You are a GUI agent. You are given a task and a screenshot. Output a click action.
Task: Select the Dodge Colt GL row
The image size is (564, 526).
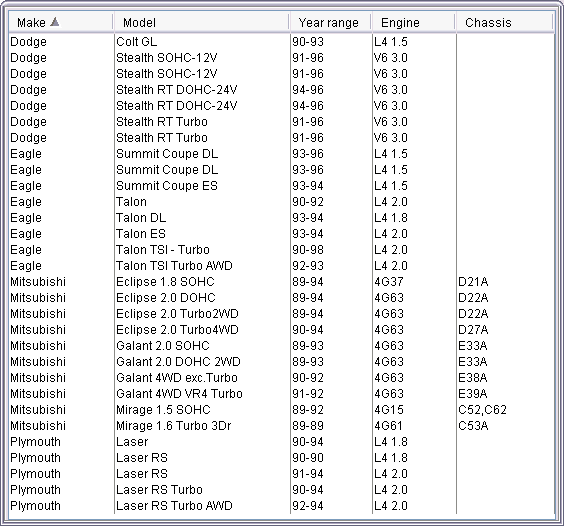click(282, 42)
